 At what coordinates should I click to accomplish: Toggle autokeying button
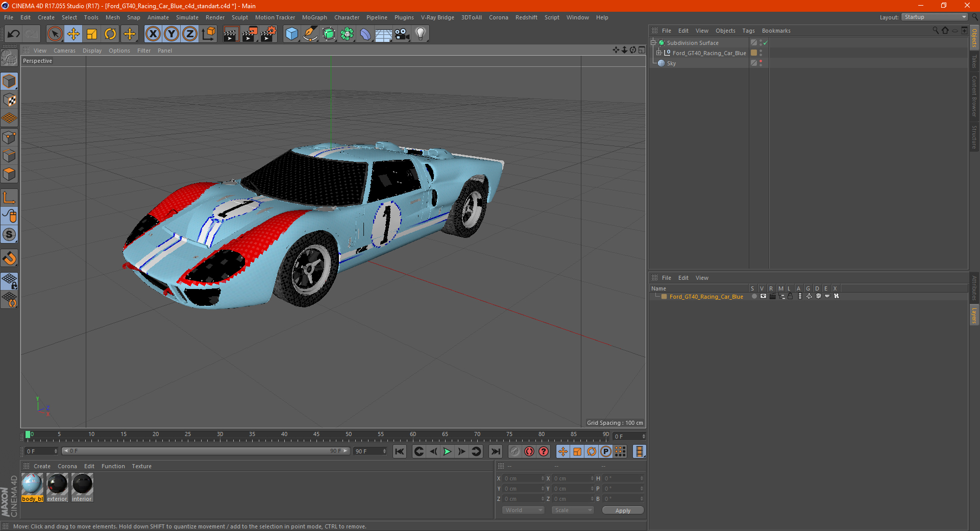click(529, 451)
